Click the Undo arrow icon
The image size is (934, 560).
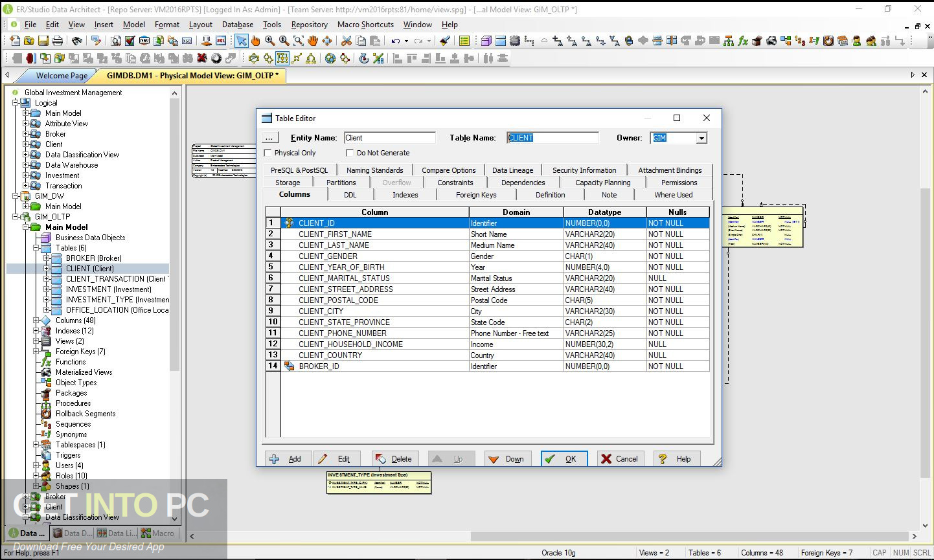click(395, 41)
